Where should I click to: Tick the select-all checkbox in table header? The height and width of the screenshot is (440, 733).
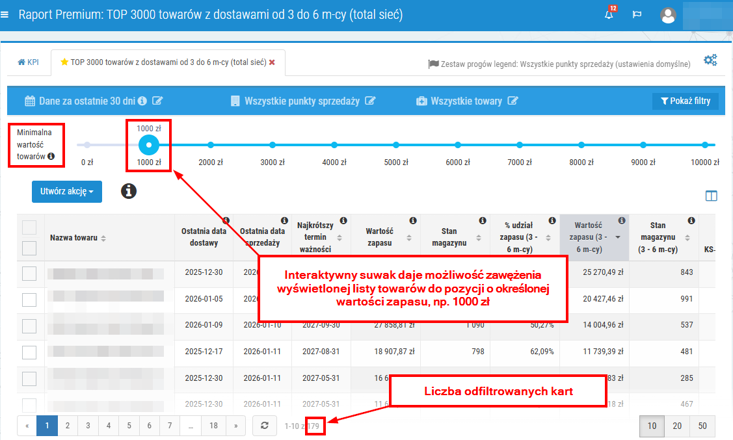[29, 227]
